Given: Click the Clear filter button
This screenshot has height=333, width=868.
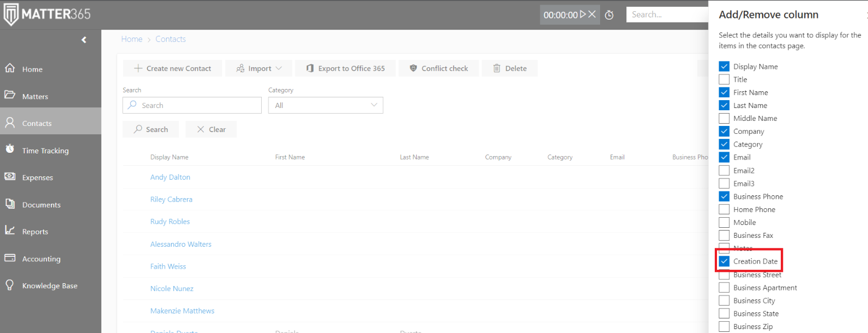Looking at the screenshot, I should [x=211, y=129].
